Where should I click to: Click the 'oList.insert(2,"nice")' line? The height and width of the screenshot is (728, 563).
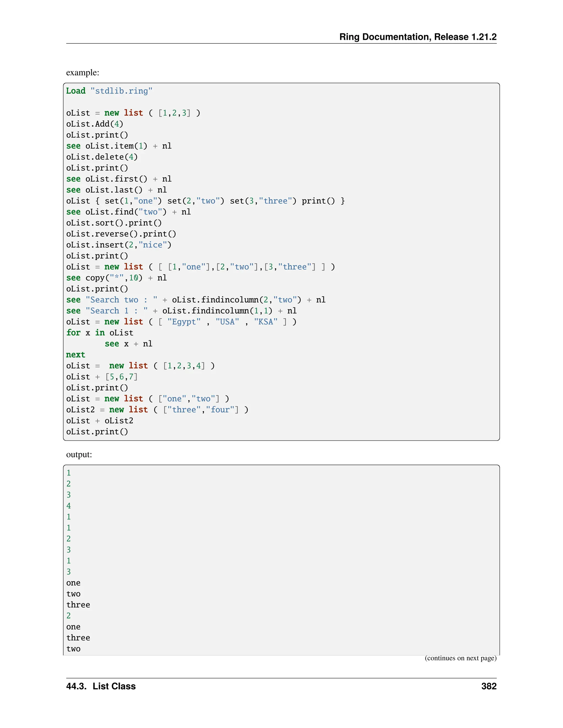(119, 245)
